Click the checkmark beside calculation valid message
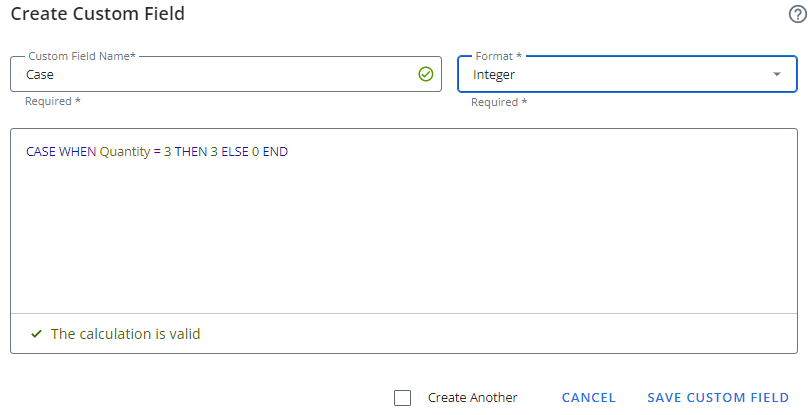The image size is (811, 415). click(37, 334)
